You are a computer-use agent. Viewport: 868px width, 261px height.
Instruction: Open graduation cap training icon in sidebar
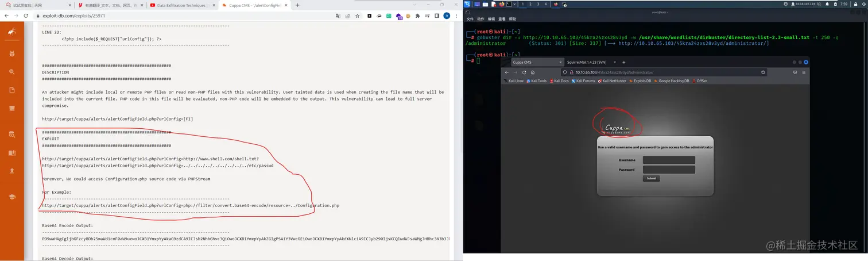coord(11,197)
